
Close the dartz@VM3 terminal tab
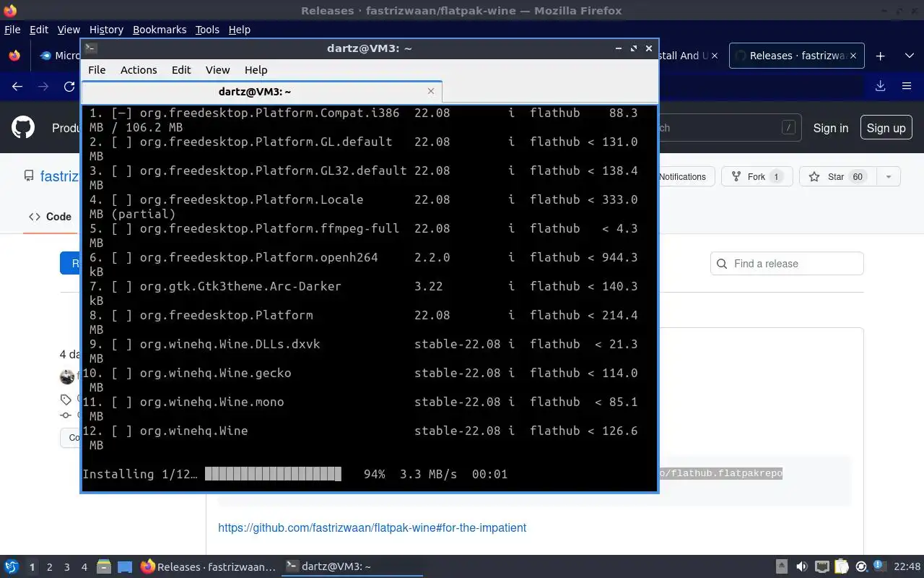(431, 91)
